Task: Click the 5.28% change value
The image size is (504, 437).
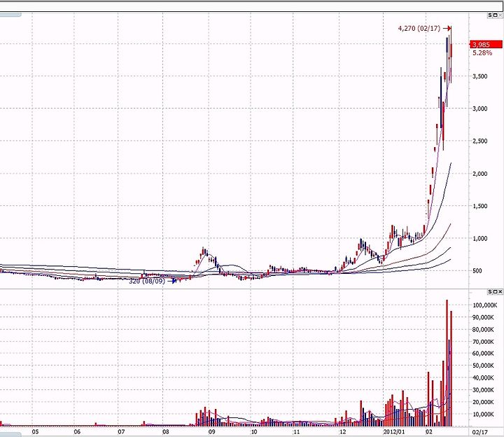Action: [x=482, y=53]
